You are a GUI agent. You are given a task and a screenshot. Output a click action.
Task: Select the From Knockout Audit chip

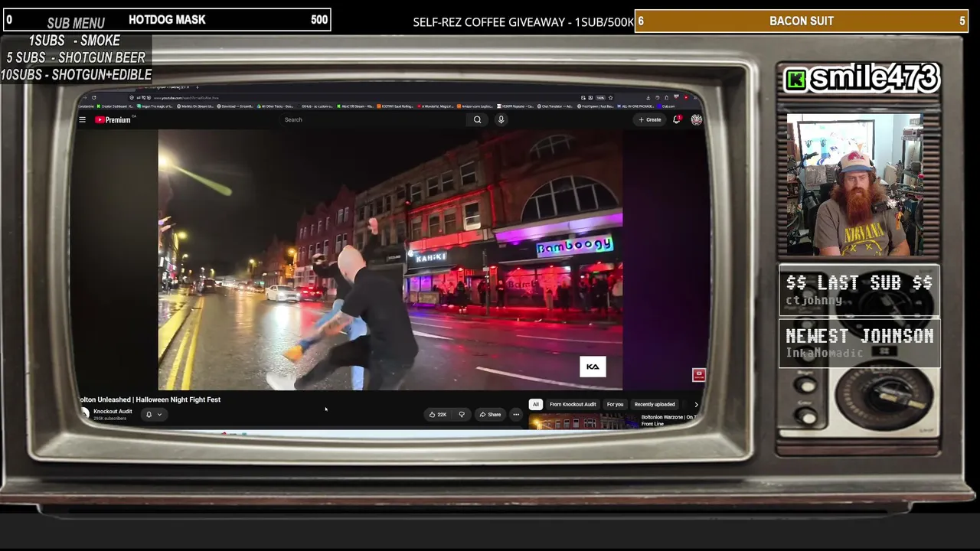(x=573, y=404)
